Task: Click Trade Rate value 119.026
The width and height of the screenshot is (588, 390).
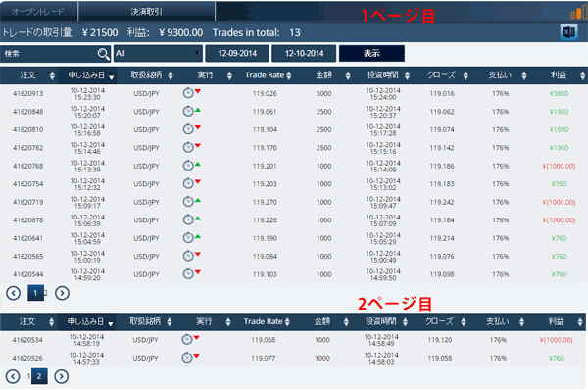Action: tap(265, 93)
